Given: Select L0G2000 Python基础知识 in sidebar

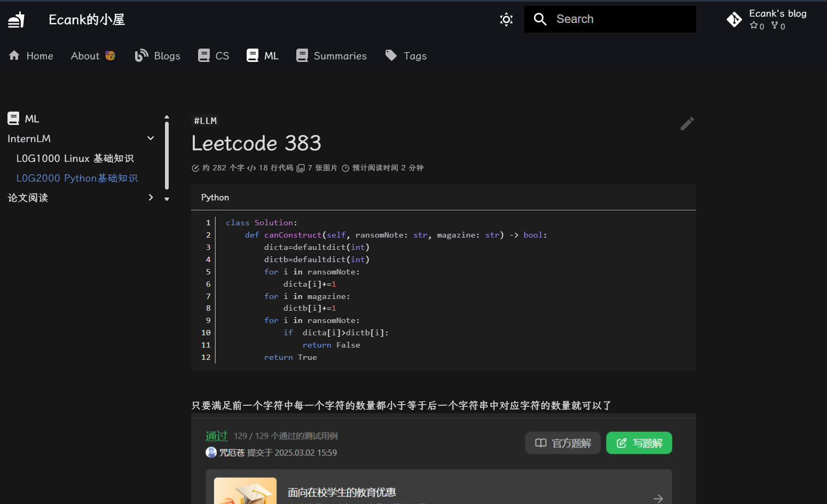Looking at the screenshot, I should click(x=77, y=178).
